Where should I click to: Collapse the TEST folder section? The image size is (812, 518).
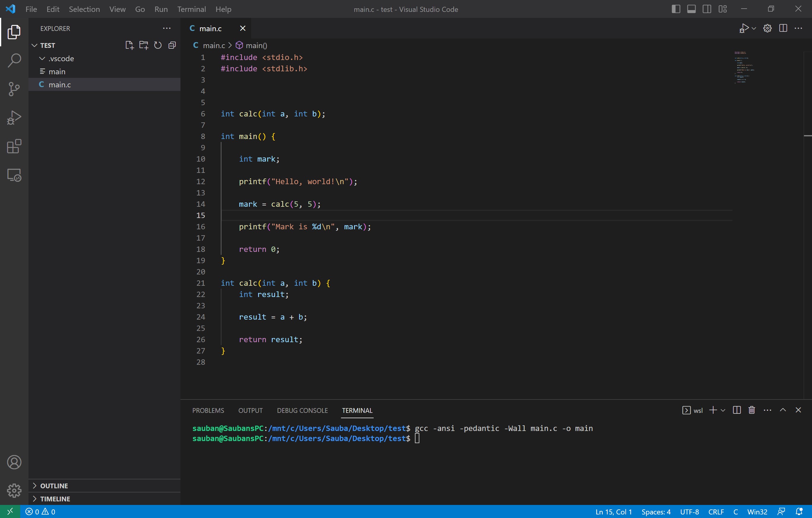34,45
